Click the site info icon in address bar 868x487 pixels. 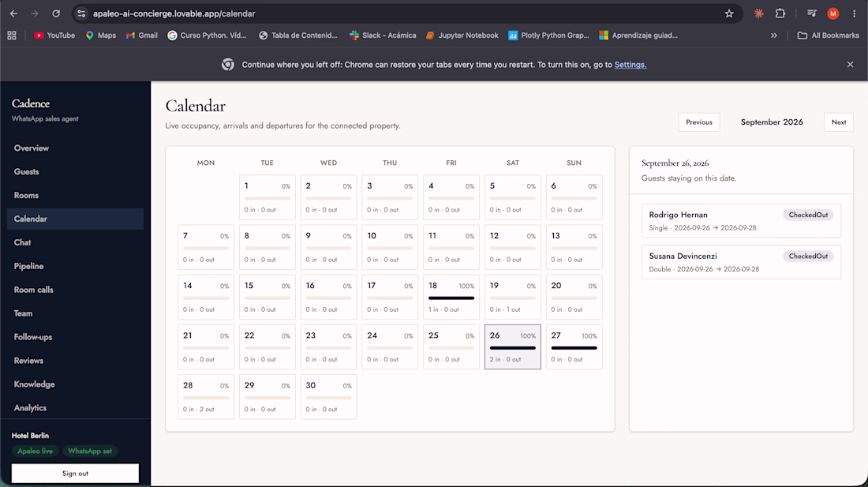(x=81, y=14)
